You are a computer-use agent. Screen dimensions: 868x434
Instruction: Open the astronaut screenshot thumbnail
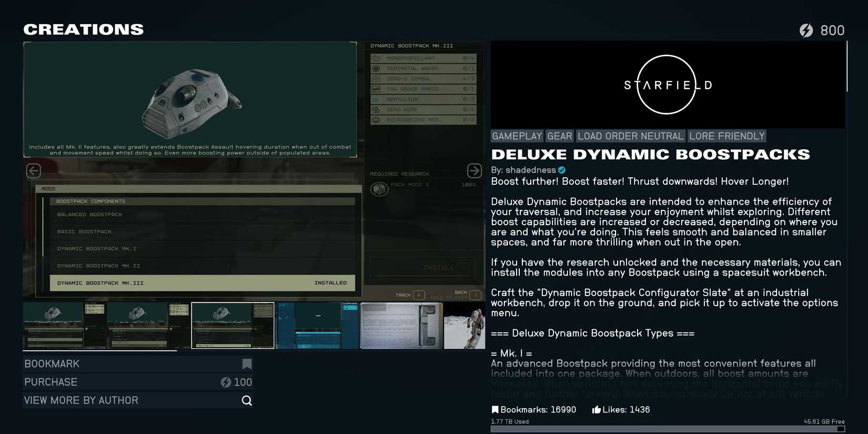(465, 325)
